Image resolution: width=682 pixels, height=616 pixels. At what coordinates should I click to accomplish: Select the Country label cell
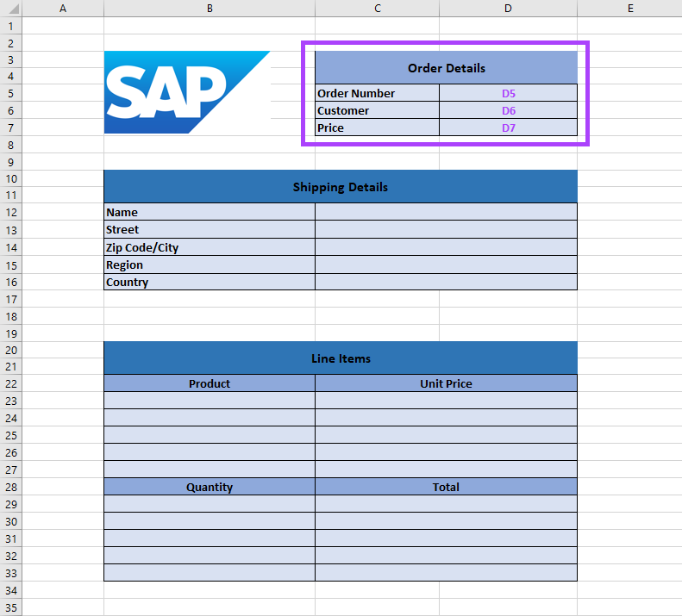coord(210,282)
